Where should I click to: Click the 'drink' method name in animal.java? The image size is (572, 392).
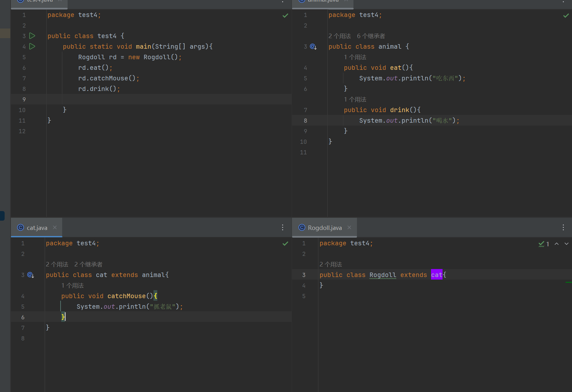(400, 110)
